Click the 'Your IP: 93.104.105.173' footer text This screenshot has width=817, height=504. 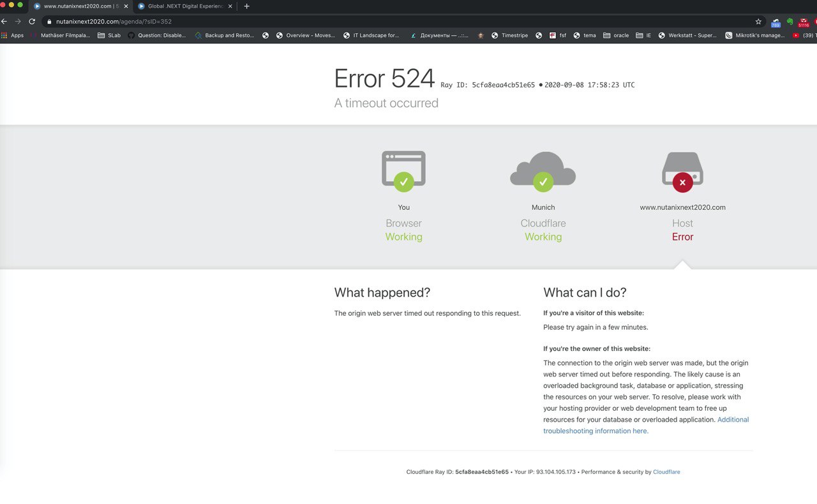click(545, 472)
